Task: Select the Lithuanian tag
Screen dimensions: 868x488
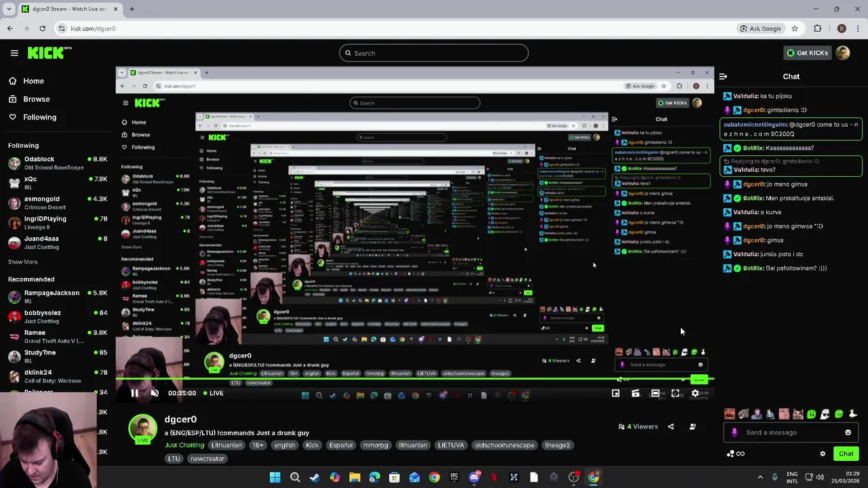Action: click(226, 445)
